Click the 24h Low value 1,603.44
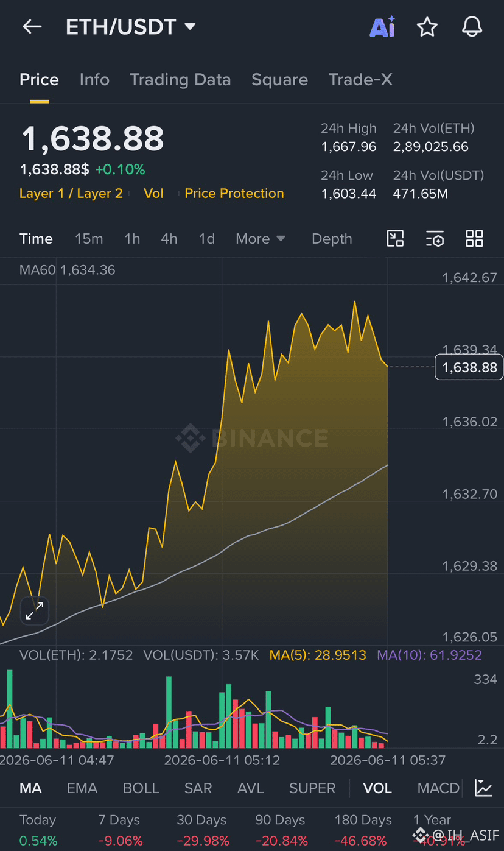The width and height of the screenshot is (504, 851). point(349,194)
